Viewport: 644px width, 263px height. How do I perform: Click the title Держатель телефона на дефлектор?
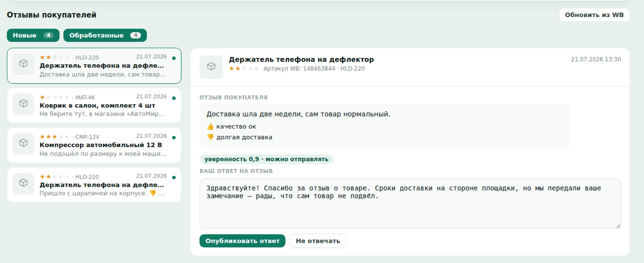[x=301, y=60]
